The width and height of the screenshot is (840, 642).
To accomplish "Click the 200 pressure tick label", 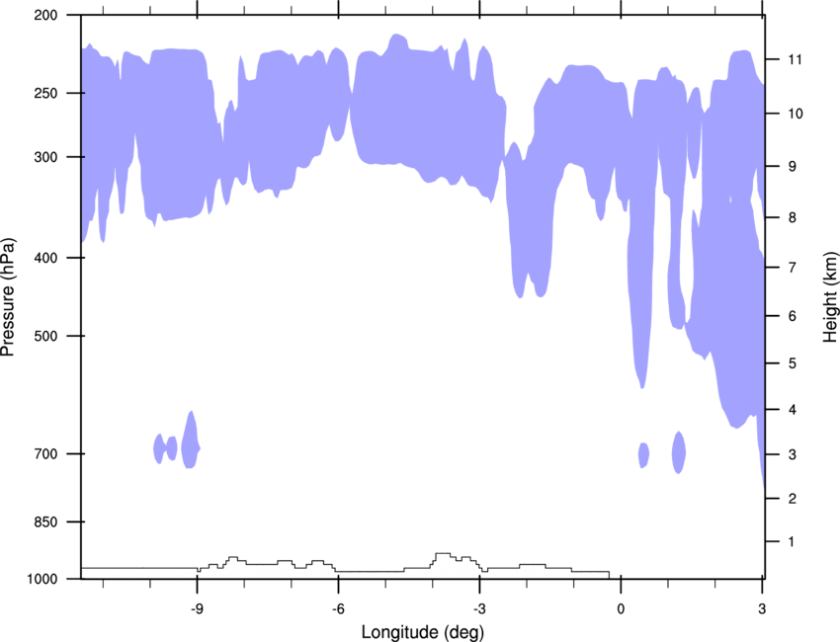I will 45,15.
